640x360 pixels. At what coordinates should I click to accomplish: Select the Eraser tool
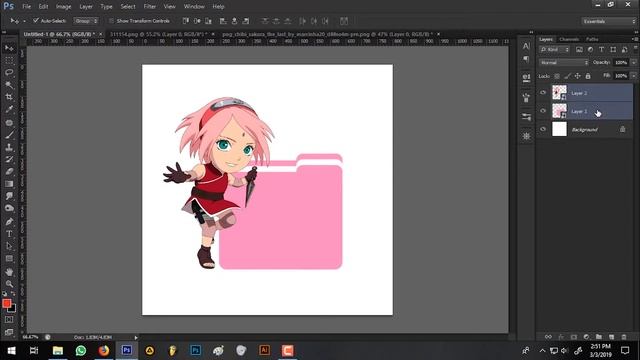[x=9, y=171]
